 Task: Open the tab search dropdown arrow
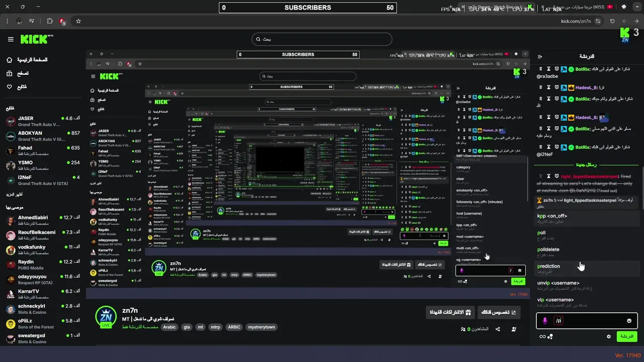click(637, 7)
